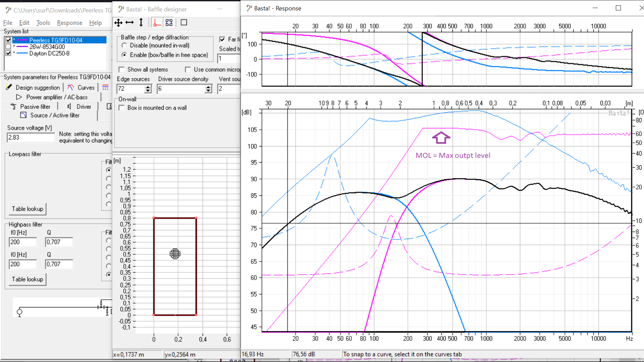Viewport: 644px width, 362px height.
Task: Increase Edge sources with up arrow
Action: pos(148,87)
